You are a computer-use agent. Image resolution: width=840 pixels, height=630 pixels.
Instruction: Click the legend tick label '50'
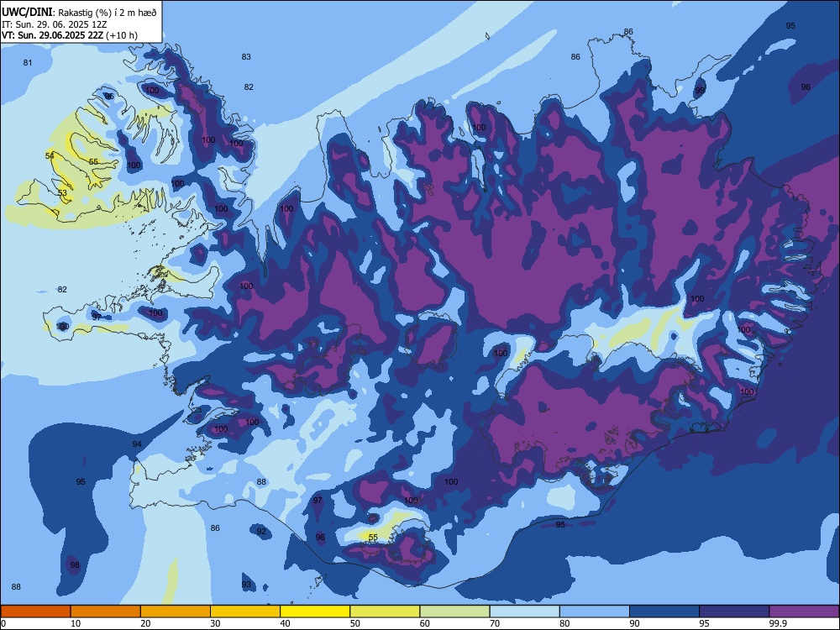click(x=354, y=623)
